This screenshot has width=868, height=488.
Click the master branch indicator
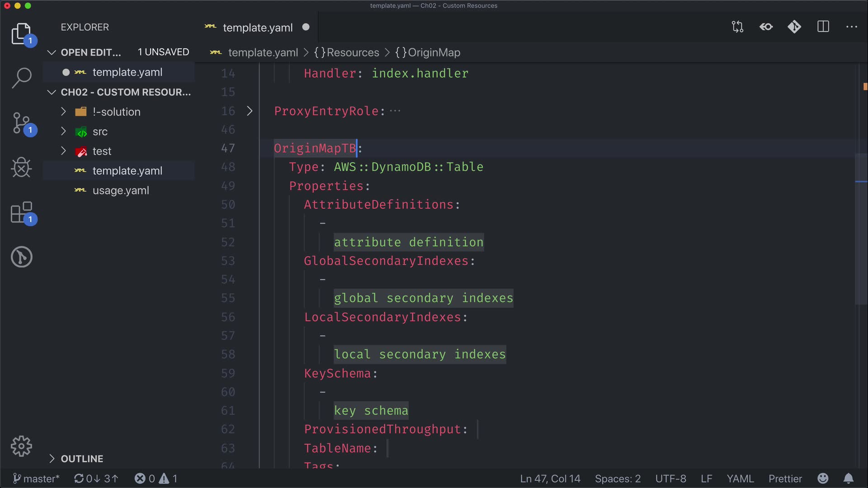[36, 479]
